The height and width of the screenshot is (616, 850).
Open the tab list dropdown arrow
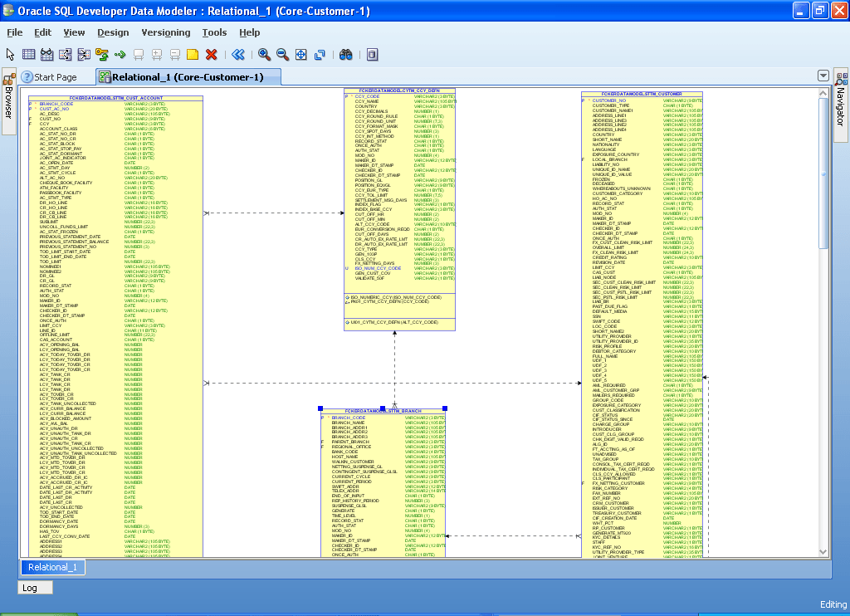tap(823, 75)
